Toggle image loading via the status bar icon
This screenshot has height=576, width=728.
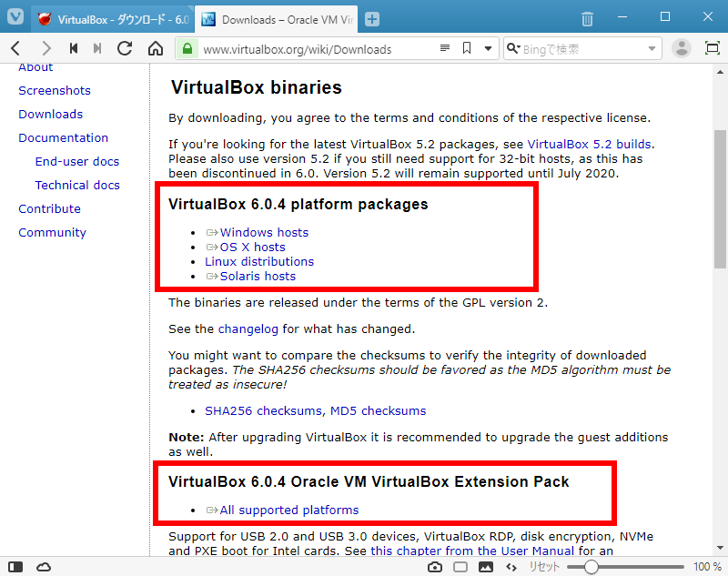click(x=486, y=566)
